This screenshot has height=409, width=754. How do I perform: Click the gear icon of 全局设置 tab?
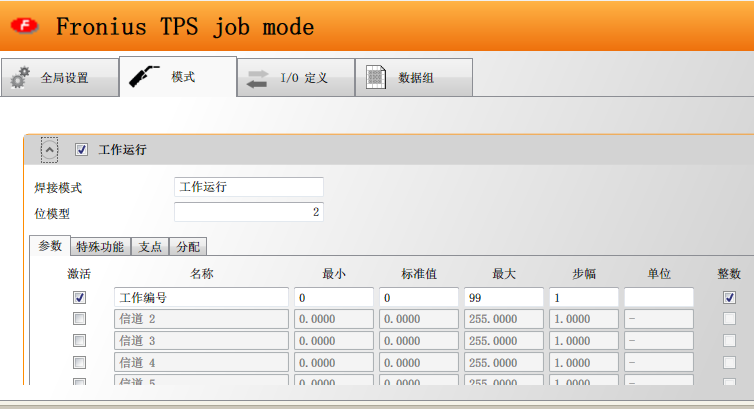pyautogui.click(x=20, y=77)
